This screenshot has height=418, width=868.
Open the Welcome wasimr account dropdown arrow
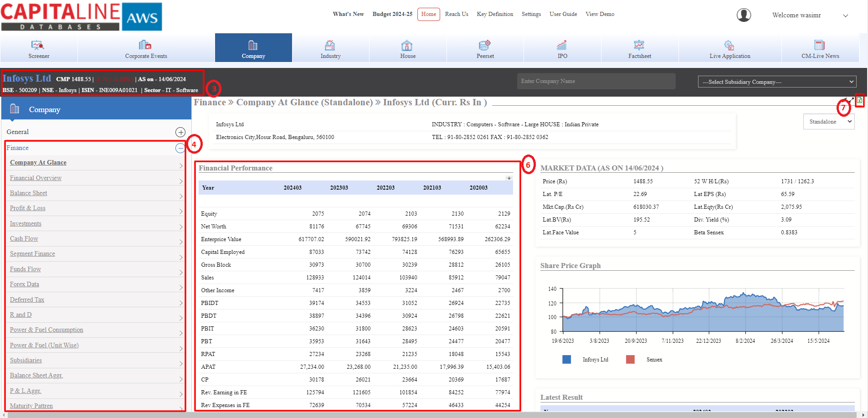click(845, 15)
